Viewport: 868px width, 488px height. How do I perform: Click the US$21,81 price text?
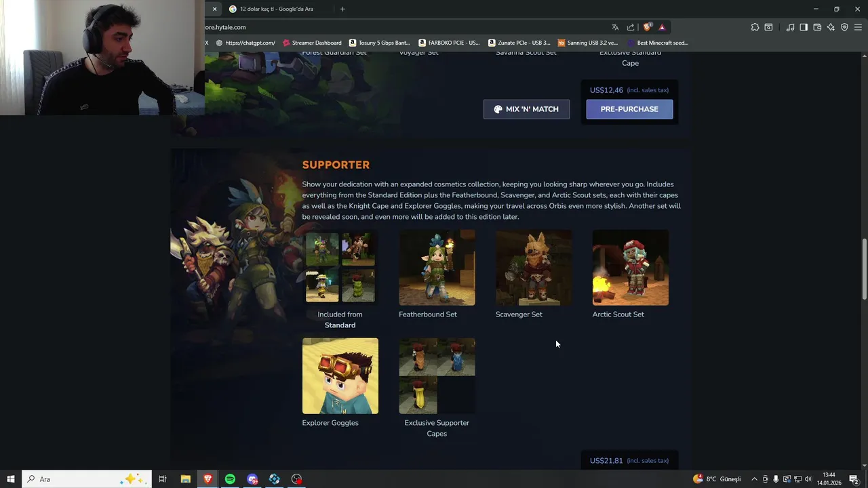[x=606, y=461]
